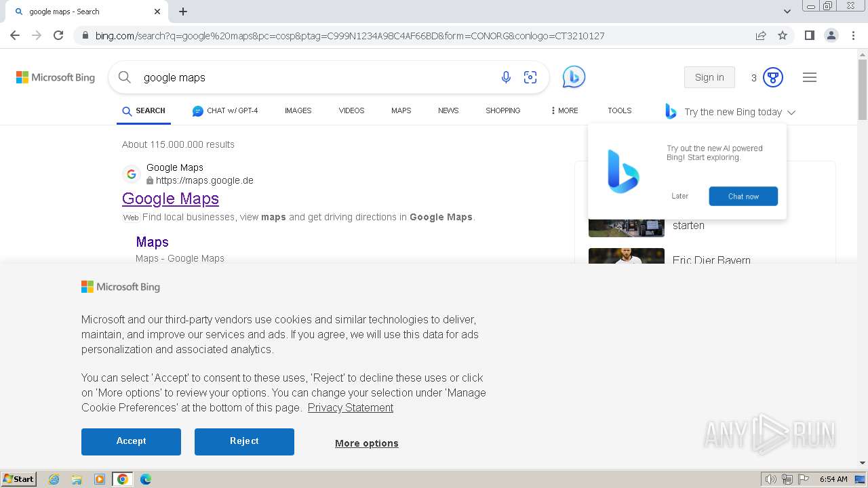Image resolution: width=868 pixels, height=488 pixels.
Task: Open Eric Dier Bayern news thumbnail
Action: (x=627, y=256)
